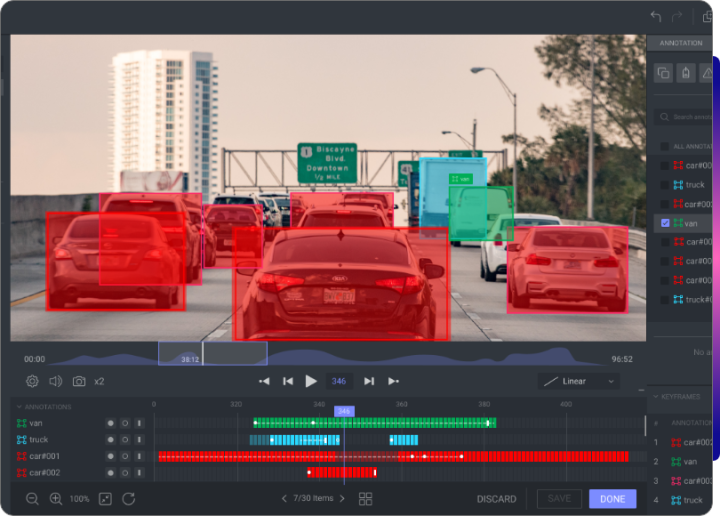Select keyframe 4 truck
Image resolution: width=720 pixels, height=516 pixels.
point(683,500)
